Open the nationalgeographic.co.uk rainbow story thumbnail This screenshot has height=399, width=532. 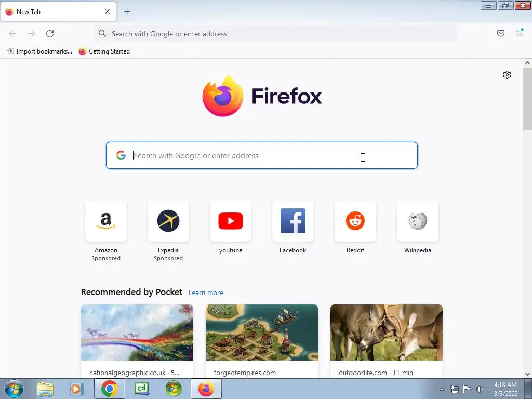click(137, 332)
